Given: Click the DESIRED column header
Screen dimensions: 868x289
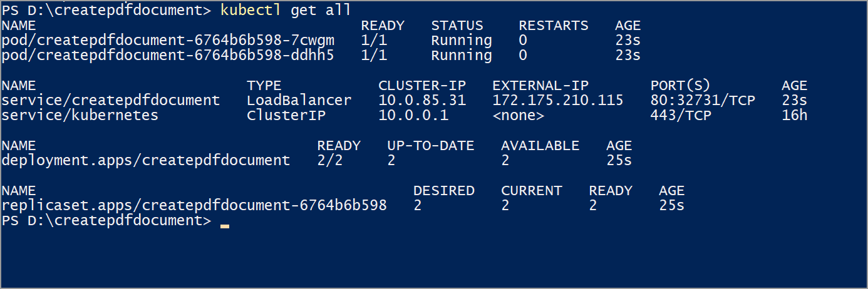Looking at the screenshot, I should coord(443,190).
